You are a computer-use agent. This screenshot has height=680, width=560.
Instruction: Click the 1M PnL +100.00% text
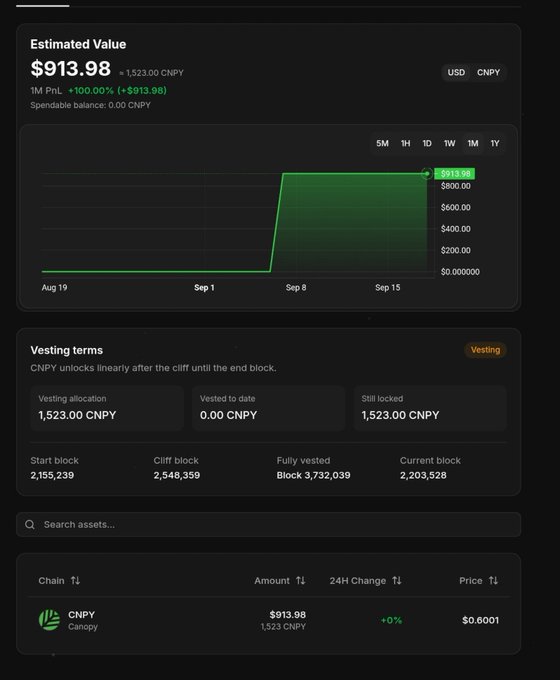(x=98, y=91)
